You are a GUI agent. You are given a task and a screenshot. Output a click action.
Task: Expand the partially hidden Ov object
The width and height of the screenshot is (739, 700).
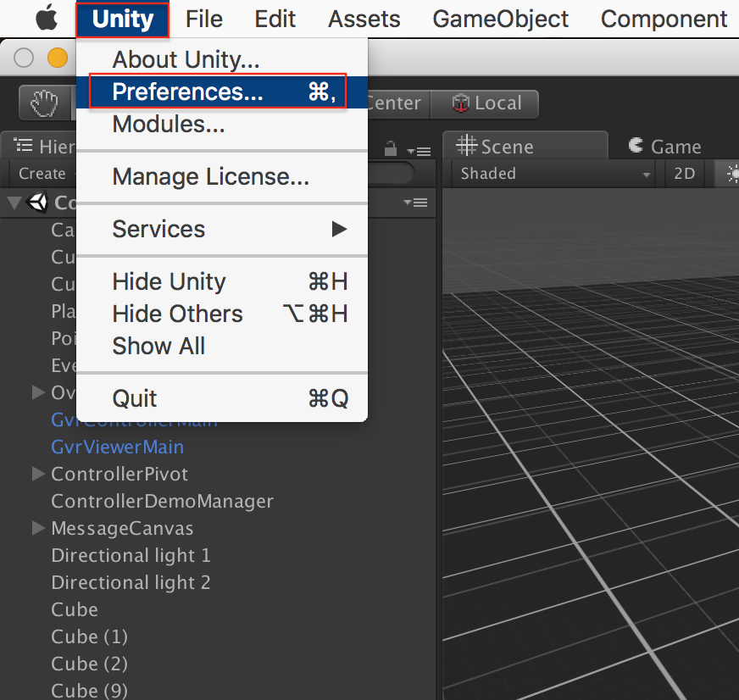pyautogui.click(x=38, y=392)
